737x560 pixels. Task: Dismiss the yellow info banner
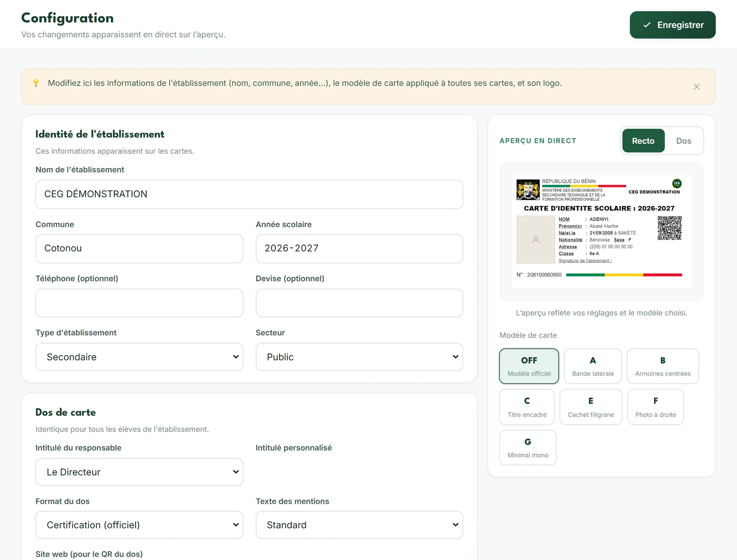coord(696,87)
